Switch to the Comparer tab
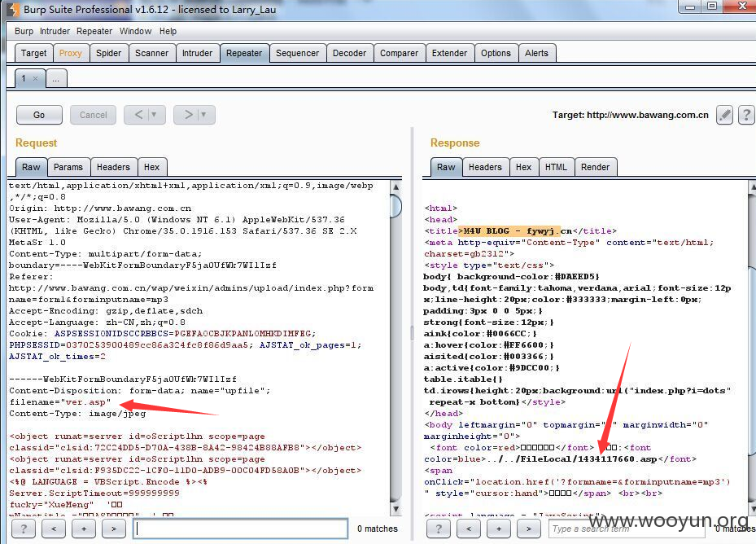 pyautogui.click(x=400, y=53)
